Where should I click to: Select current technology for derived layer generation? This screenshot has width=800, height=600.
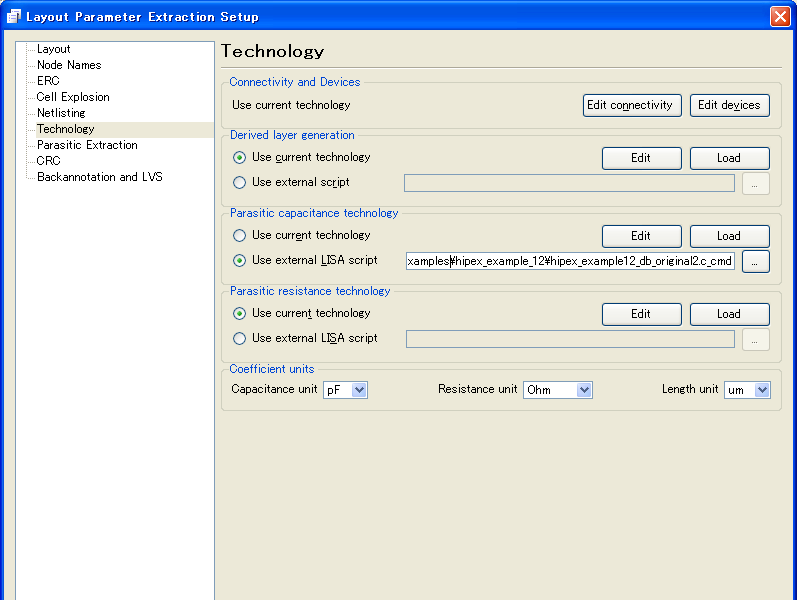point(239,158)
